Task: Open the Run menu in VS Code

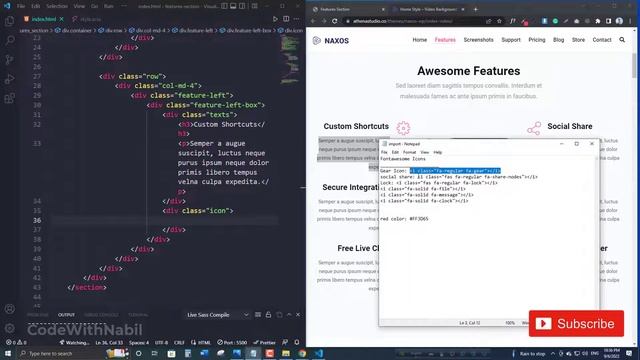Action: pyautogui.click(x=109, y=6)
